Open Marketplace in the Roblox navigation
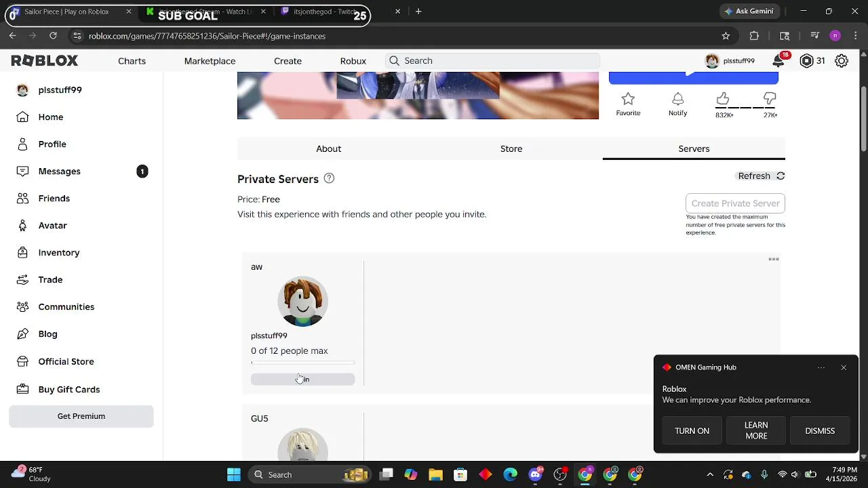The height and width of the screenshot is (488, 868). 210,61
